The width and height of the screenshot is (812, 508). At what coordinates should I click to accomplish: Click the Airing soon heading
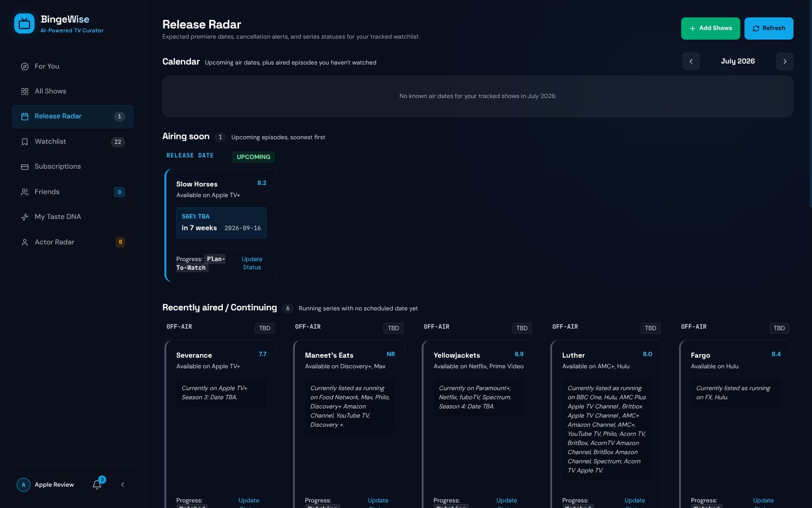pyautogui.click(x=186, y=137)
